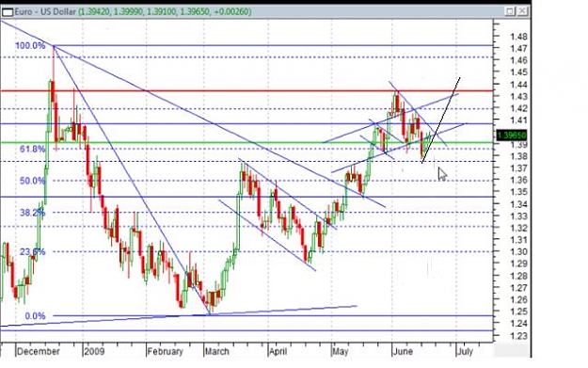Select the 23.6% Fibonacci level label
The height and width of the screenshot is (368, 588).
click(32, 251)
